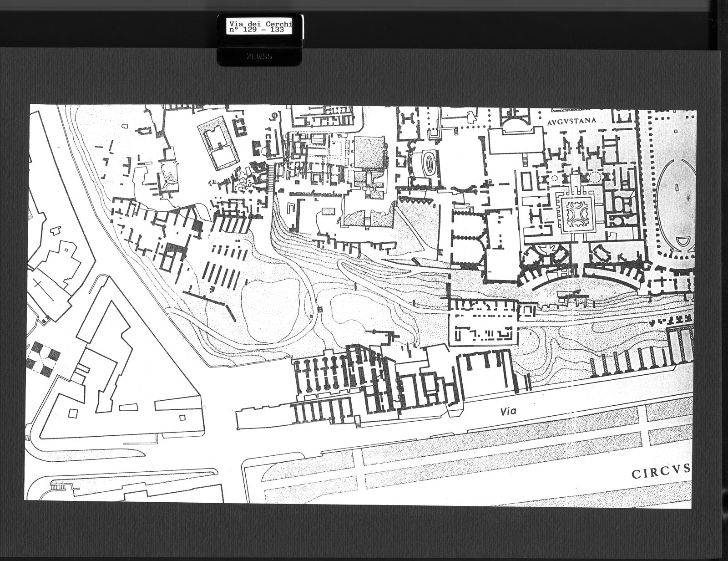Click the square courtyard with four-lobed pattern
The image size is (728, 561).
pos(577,215)
